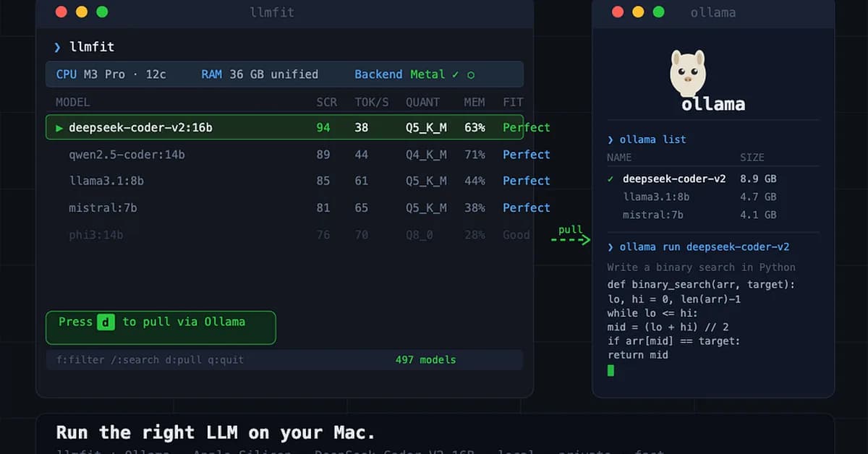Viewport: 868px width, 454px height.
Task: Click the SIZE header in ollama list
Action: (752, 158)
